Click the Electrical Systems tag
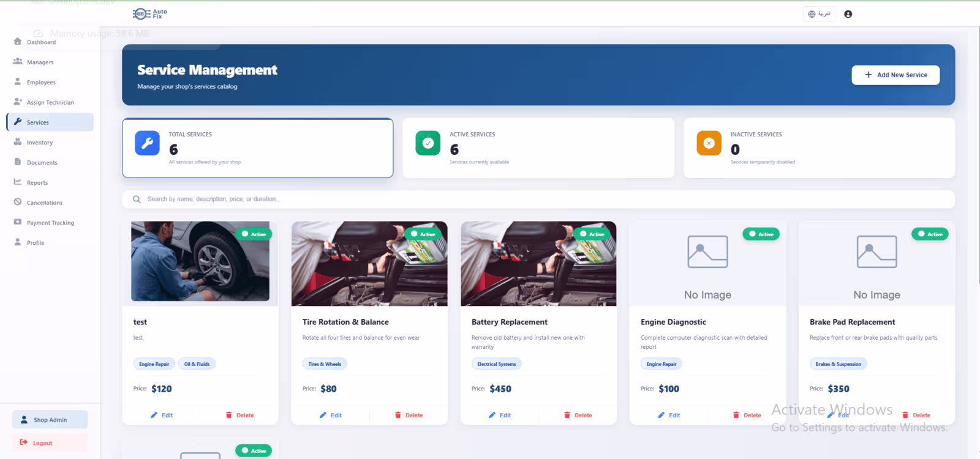The width and height of the screenshot is (980, 459). 497,364
